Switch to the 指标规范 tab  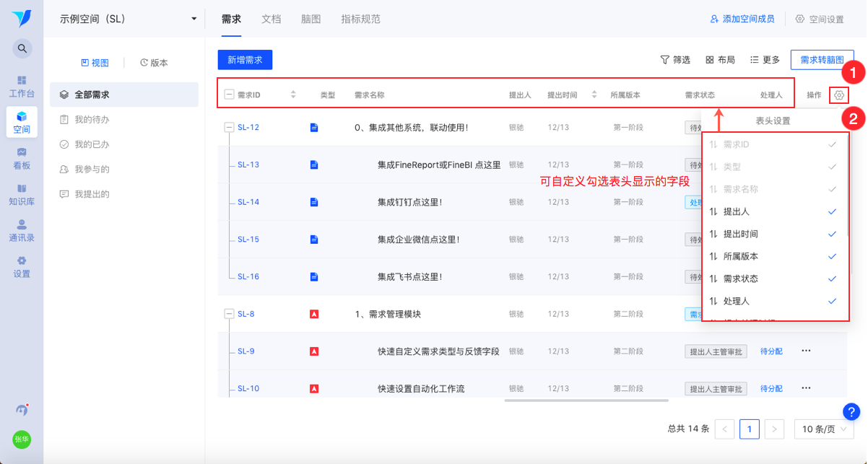[360, 19]
